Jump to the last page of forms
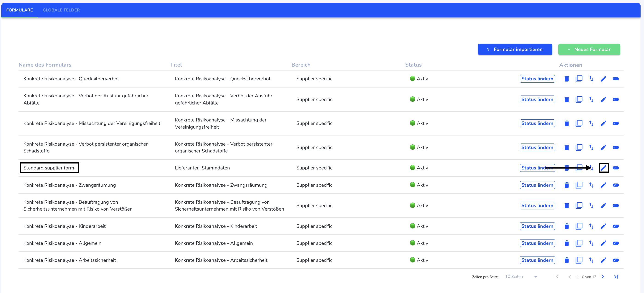The image size is (644, 293). tap(616, 277)
